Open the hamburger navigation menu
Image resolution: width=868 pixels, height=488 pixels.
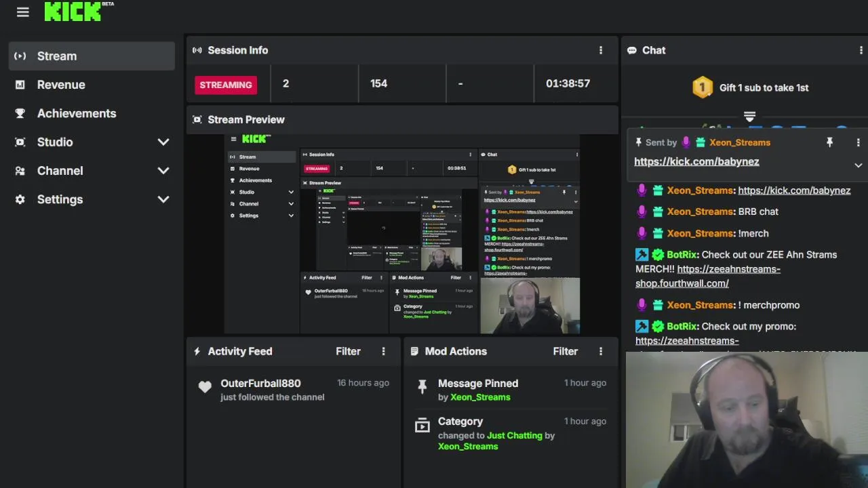(x=23, y=12)
